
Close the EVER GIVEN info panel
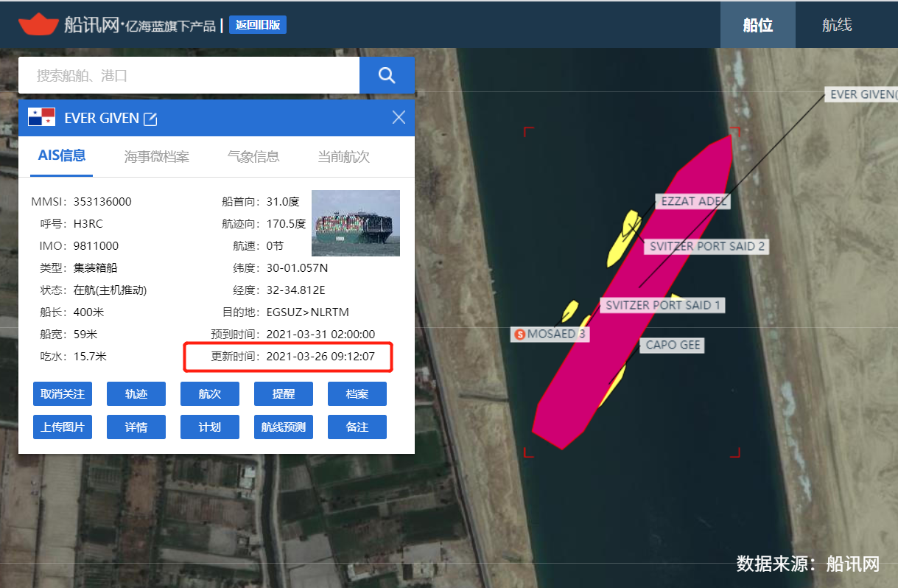pyautogui.click(x=399, y=117)
